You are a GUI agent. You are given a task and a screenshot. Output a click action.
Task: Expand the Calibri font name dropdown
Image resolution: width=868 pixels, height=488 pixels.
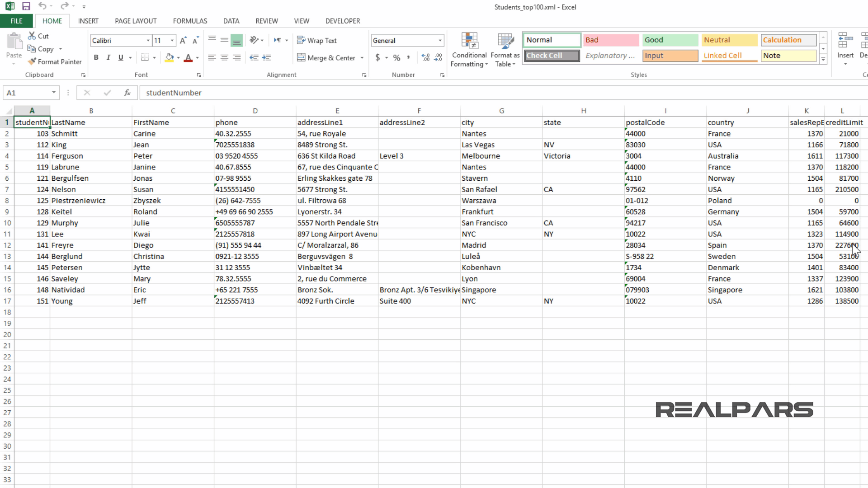[x=148, y=41]
